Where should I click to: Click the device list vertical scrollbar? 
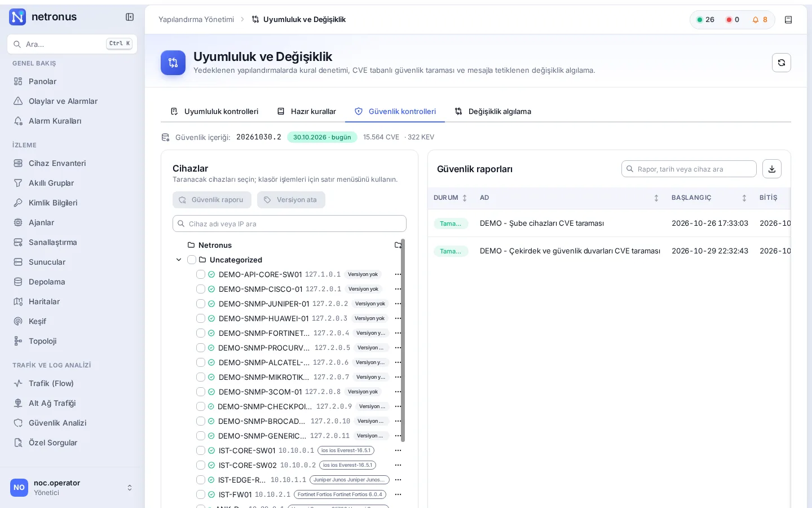(403, 340)
